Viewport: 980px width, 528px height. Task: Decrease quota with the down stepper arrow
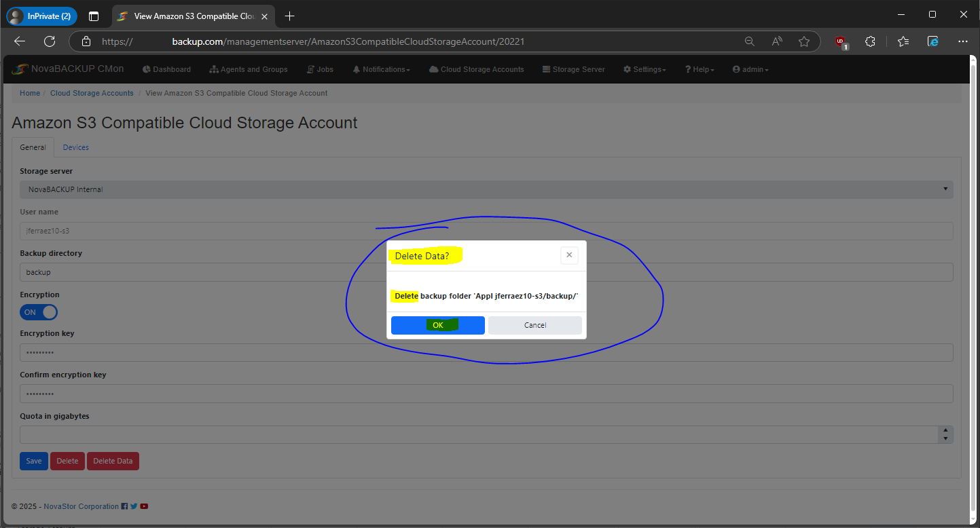946,439
